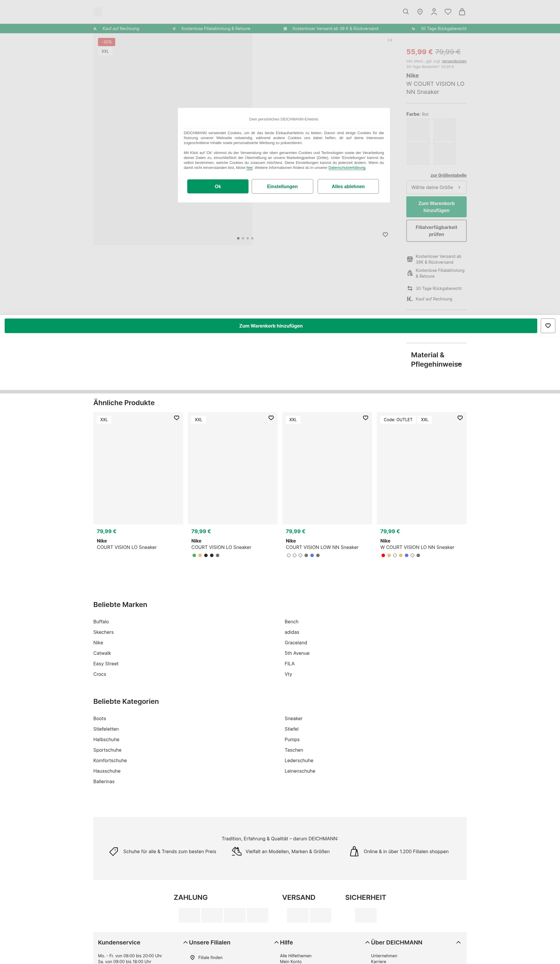Click price tag icon in tradition banner
The height and width of the screenshot is (964, 560).
tap(114, 851)
